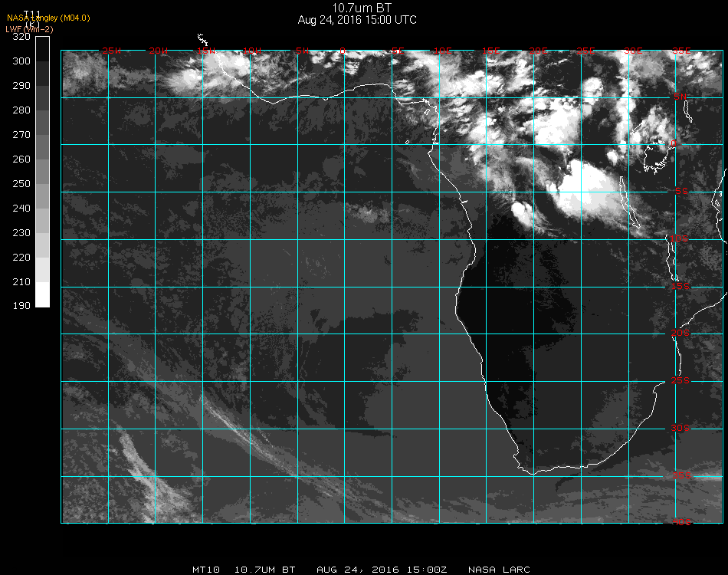Pick the 25E longitude label
This screenshot has height=575, width=728.
586,51
